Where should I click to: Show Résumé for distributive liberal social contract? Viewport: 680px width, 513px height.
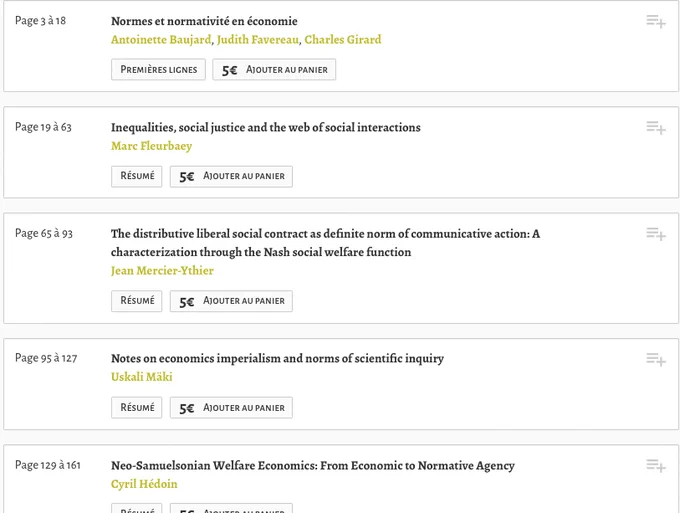coord(137,301)
